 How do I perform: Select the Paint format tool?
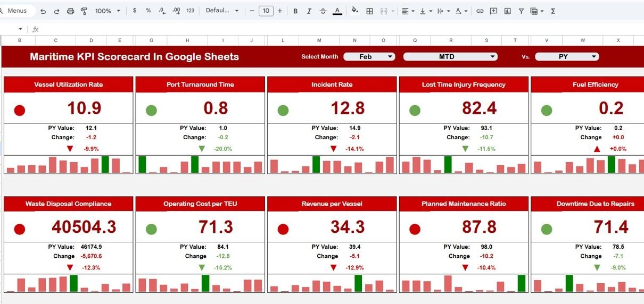pos(84,11)
